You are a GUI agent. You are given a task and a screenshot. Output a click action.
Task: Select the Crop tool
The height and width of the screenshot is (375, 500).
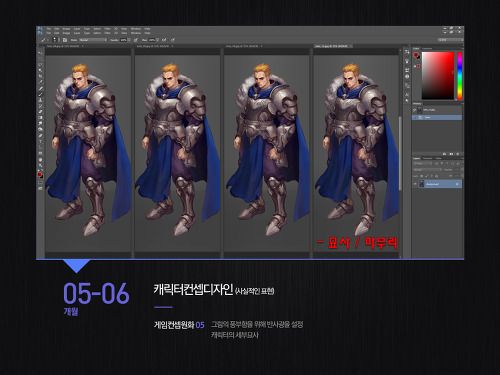coord(41,75)
